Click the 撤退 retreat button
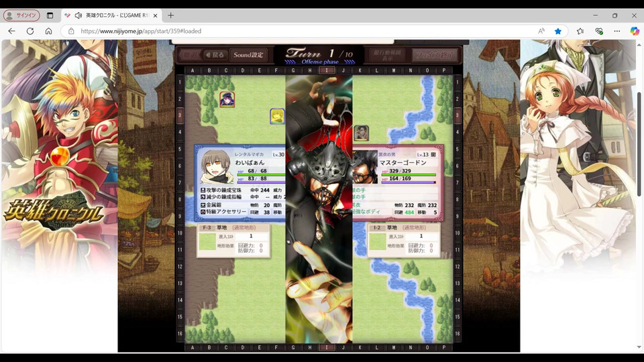Screen dimensions: 644x362 190,54
